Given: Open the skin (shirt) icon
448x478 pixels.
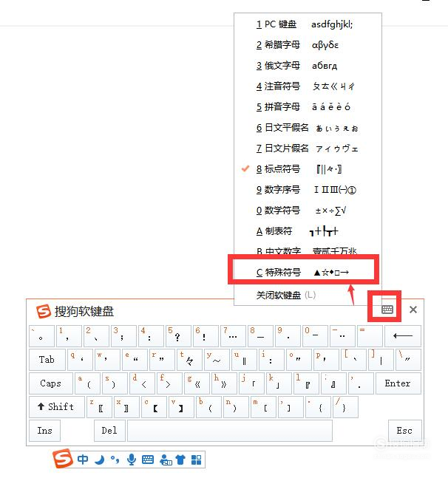Looking at the screenshot, I should [x=180, y=460].
